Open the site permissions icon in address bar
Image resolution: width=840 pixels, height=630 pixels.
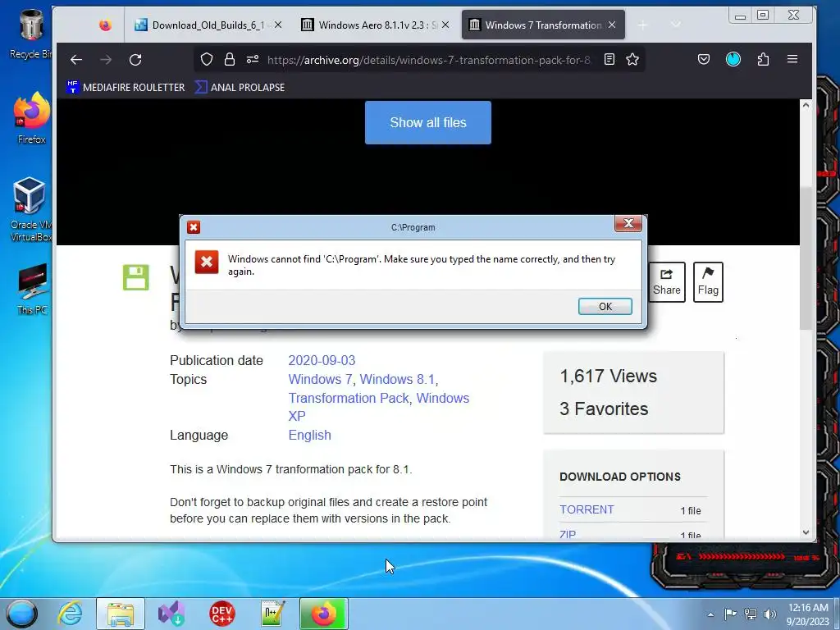coord(253,59)
